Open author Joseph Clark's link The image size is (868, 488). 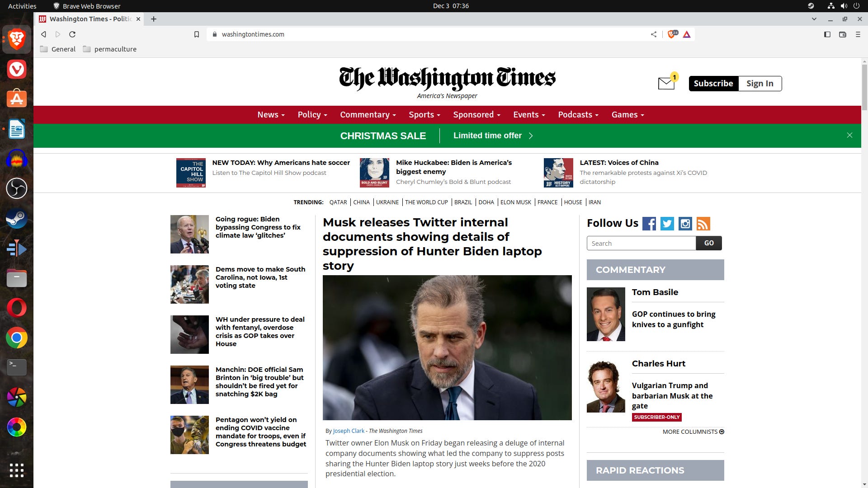point(349,431)
